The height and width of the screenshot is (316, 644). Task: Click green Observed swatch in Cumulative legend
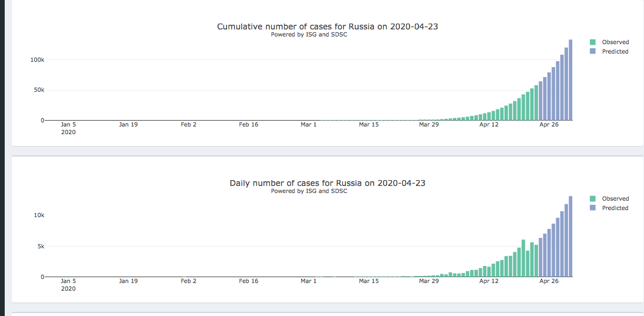593,42
